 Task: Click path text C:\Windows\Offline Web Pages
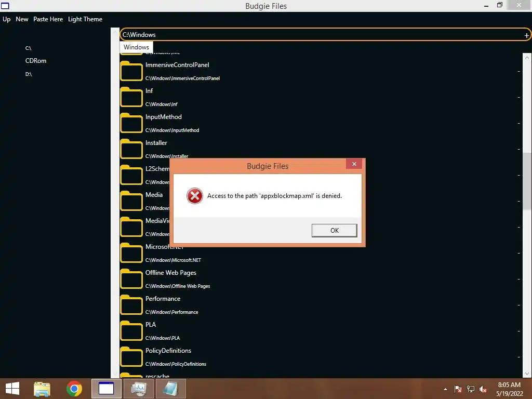click(178, 286)
